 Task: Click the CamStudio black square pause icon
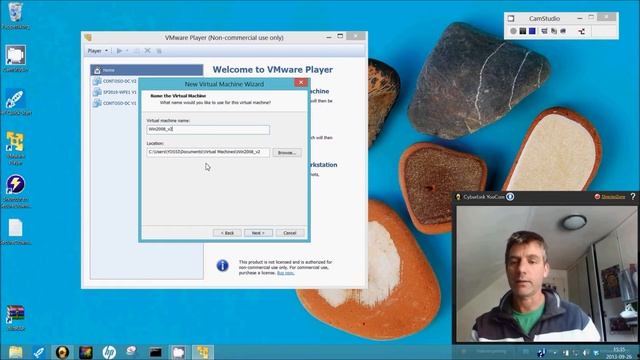(522, 31)
